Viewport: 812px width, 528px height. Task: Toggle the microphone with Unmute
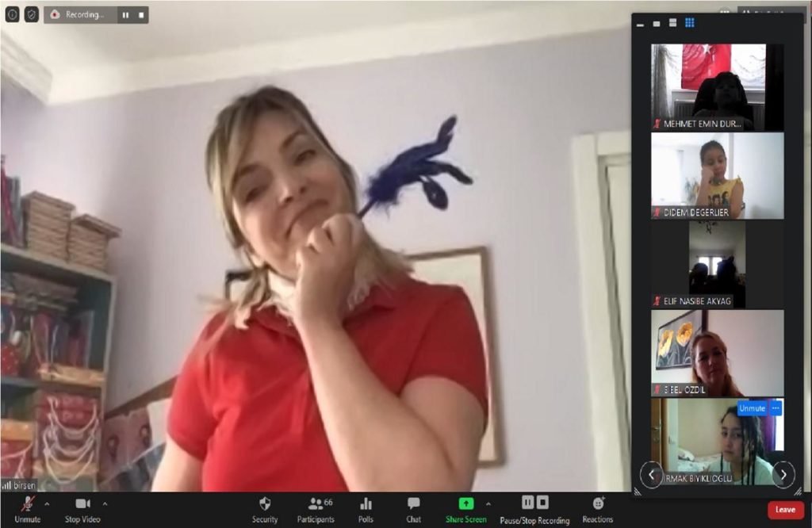click(x=27, y=510)
